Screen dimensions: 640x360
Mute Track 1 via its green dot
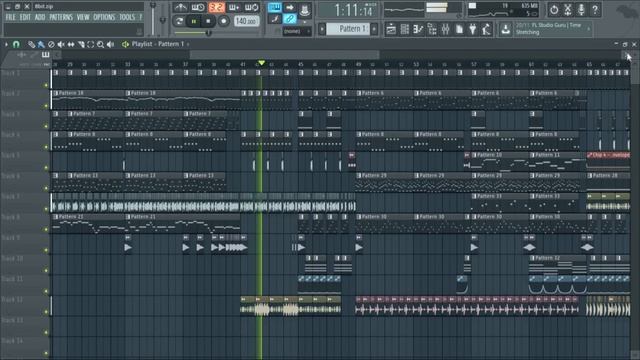coord(46,85)
